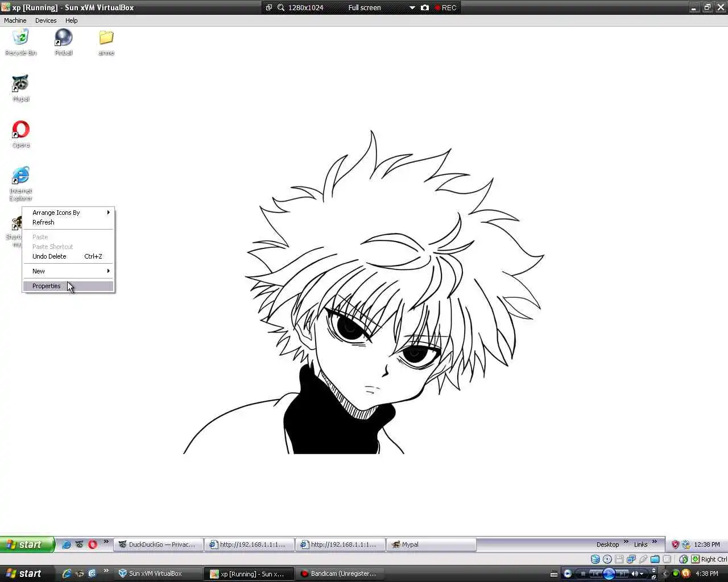Click the VirtualBox floppy disk status icon
The width and height of the screenshot is (728, 582).
pos(619,559)
